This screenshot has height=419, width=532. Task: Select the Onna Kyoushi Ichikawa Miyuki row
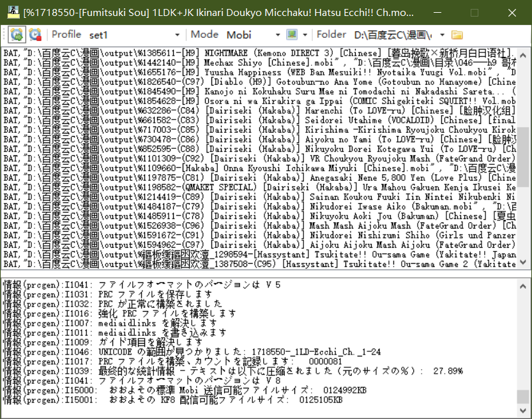click(x=259, y=168)
